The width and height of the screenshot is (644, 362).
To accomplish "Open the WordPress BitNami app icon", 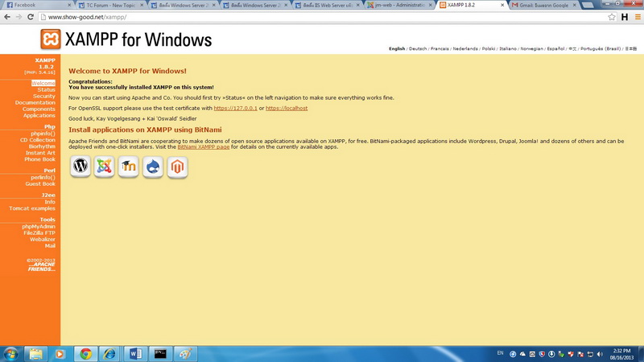I will [x=80, y=167].
